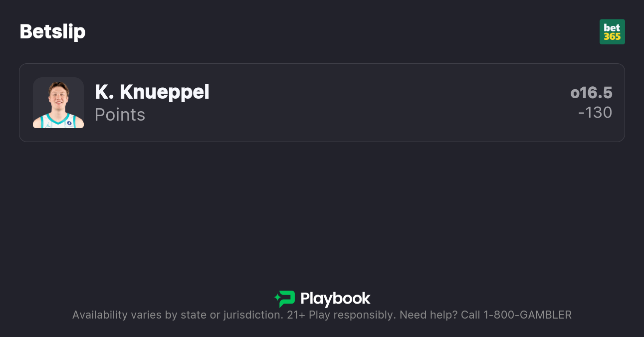The height and width of the screenshot is (337, 644).
Task: Click K. Knueppel's player headshot
Action: point(58,103)
